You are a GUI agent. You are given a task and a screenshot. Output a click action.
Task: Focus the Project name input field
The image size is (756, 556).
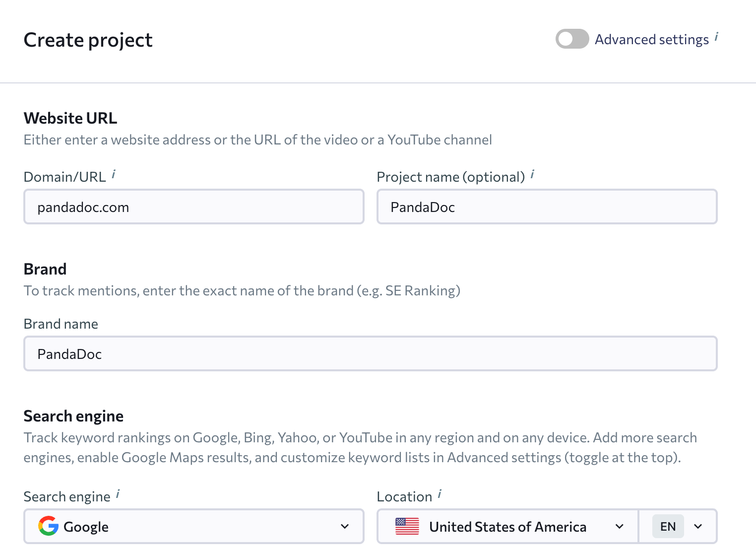point(547,207)
